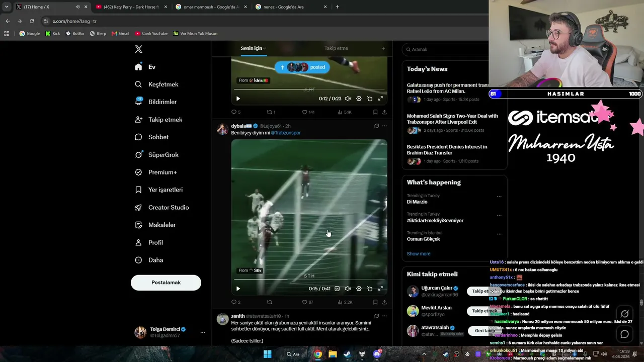The width and height of the screenshot is (644, 362).
Task: Open the @Trabzonspor mention link
Action: click(286, 133)
